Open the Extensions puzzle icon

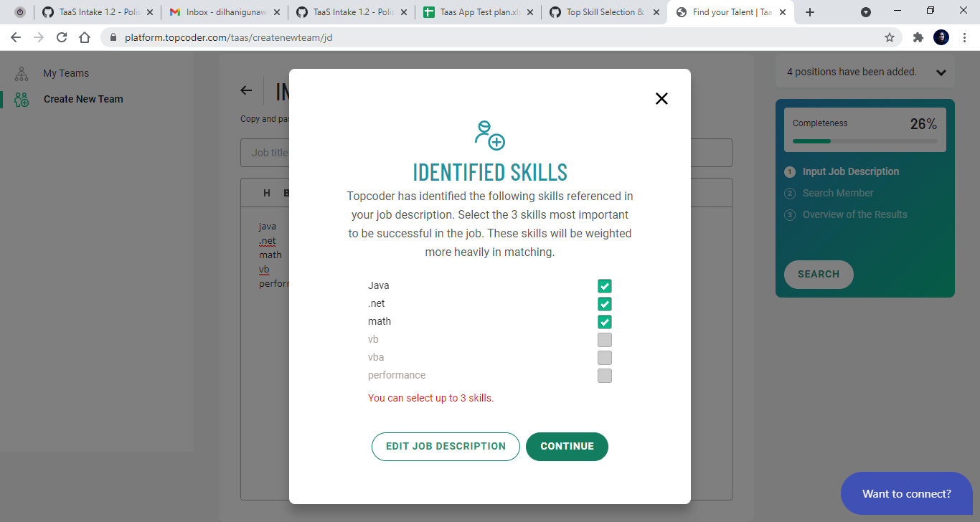[x=918, y=37]
